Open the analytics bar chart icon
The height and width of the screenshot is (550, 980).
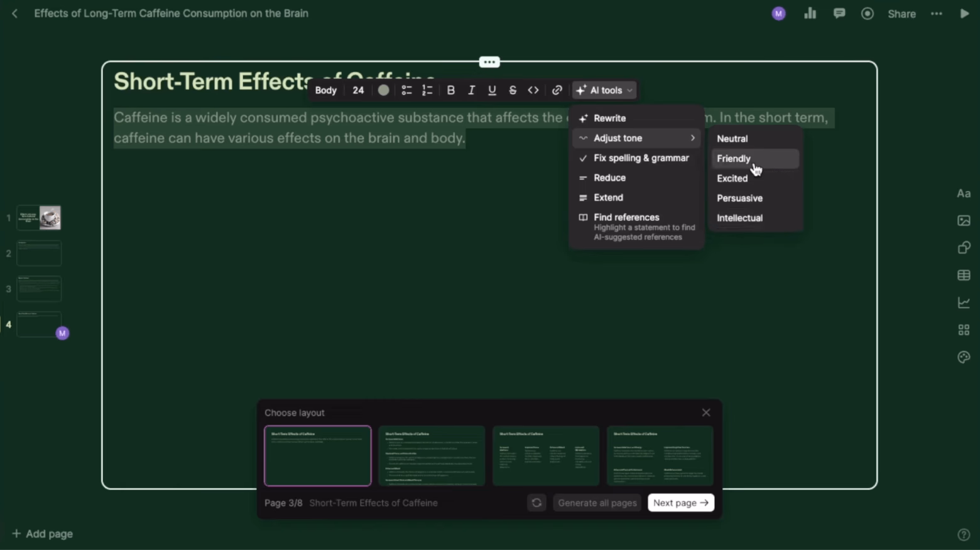click(x=810, y=13)
